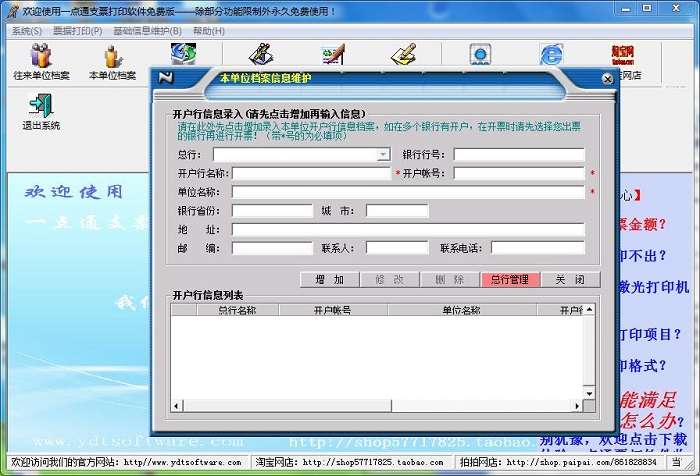The image size is (700, 476).
Task: Click the yellow notepad with pen toolbar icon
Action: tap(404, 54)
